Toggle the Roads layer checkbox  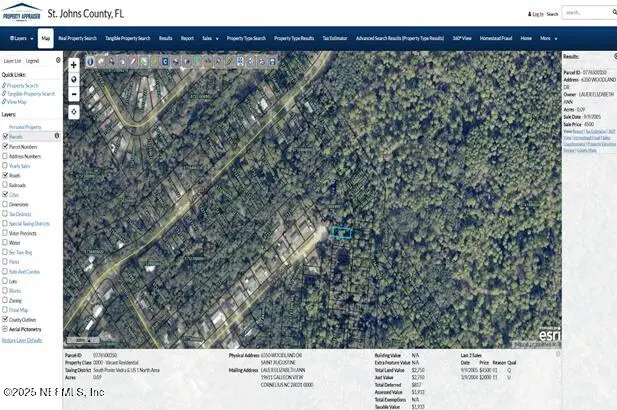tap(5, 175)
